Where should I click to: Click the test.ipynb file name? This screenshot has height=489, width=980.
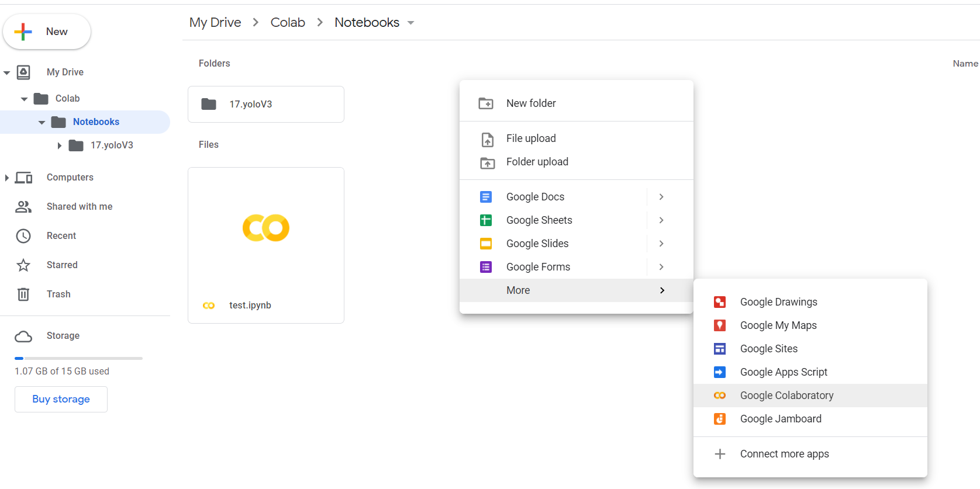coord(250,305)
